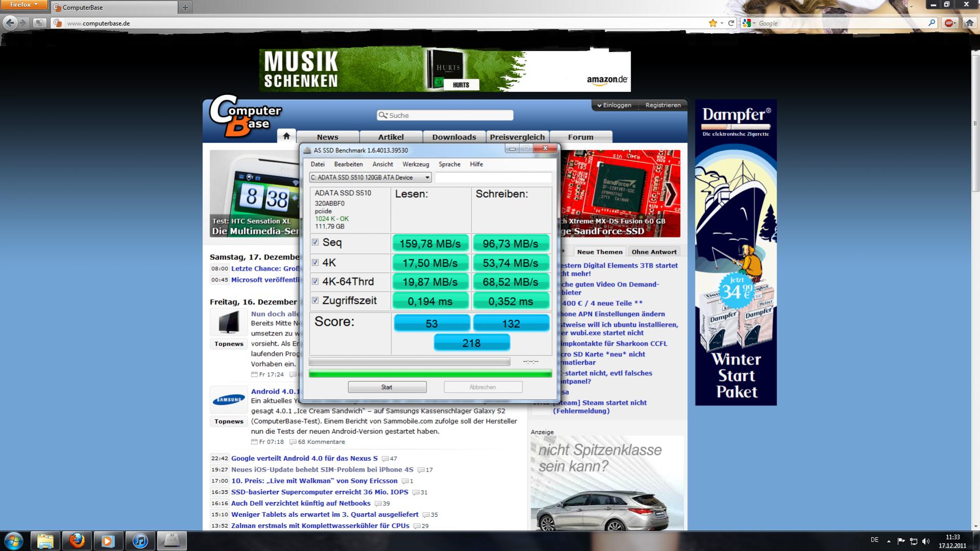Click Firefox icon in taskbar

77,541
